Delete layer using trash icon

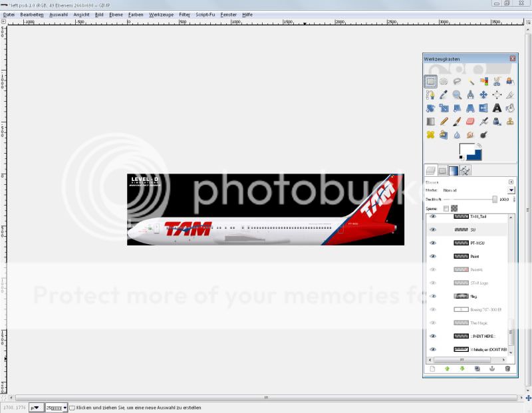click(507, 368)
